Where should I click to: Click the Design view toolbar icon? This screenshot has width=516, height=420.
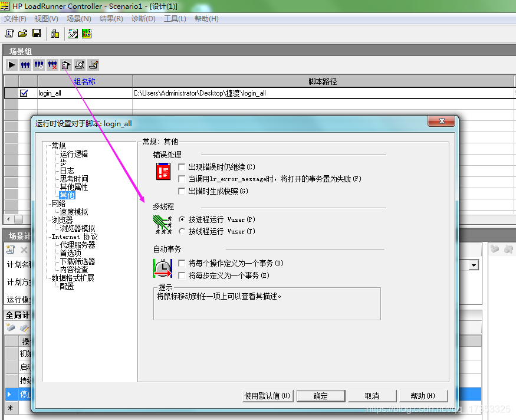click(x=73, y=33)
